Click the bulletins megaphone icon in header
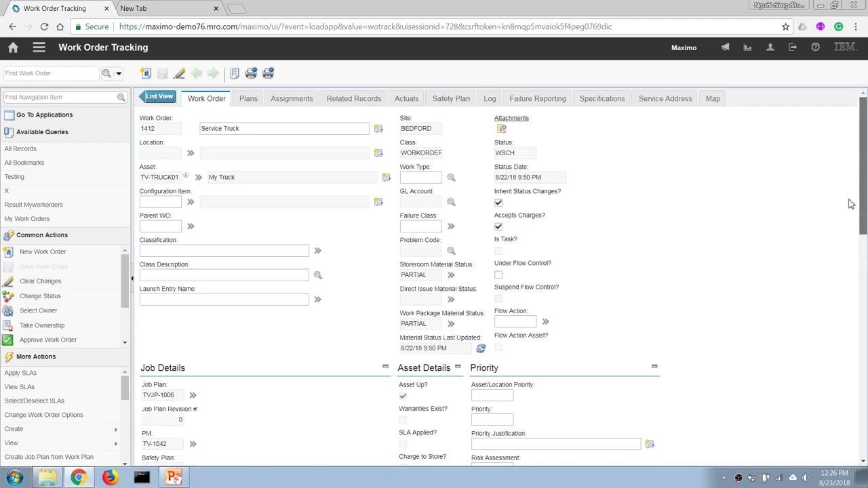Screen dimensions: 868x488 coord(725,47)
